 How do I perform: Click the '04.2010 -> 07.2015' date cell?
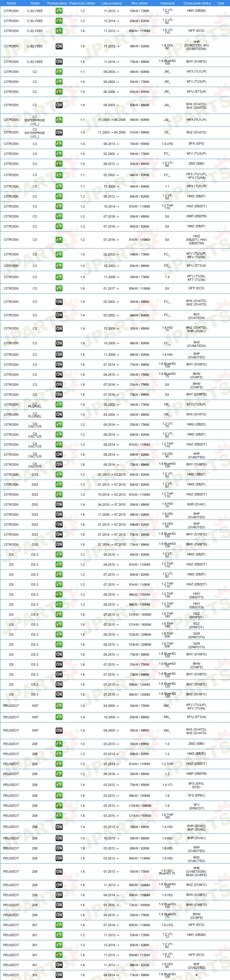coord(111,505)
